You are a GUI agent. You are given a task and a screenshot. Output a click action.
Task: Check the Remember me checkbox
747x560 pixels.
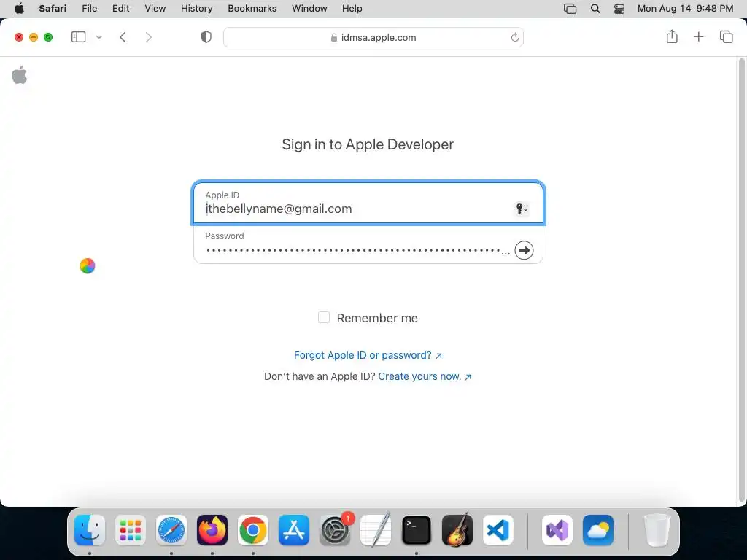[x=324, y=317]
